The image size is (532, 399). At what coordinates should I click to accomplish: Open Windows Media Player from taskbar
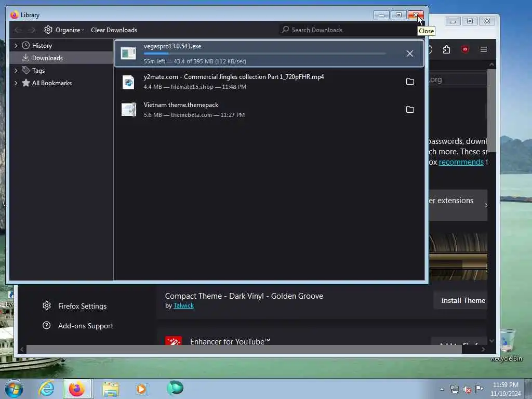pyautogui.click(x=142, y=389)
